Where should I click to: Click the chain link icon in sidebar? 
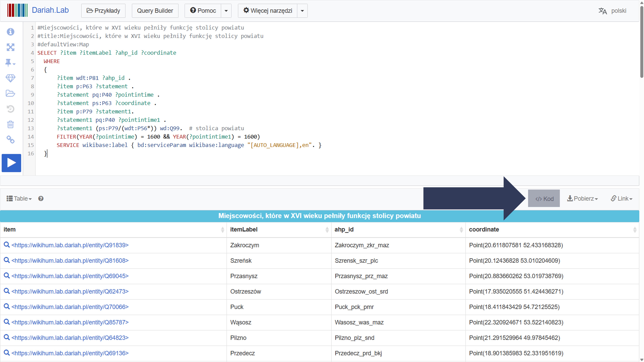click(11, 140)
